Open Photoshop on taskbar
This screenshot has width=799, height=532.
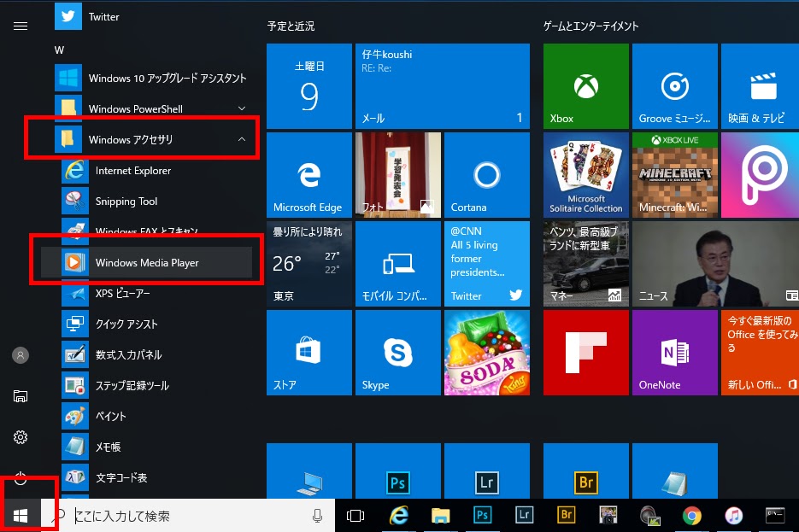point(482,516)
